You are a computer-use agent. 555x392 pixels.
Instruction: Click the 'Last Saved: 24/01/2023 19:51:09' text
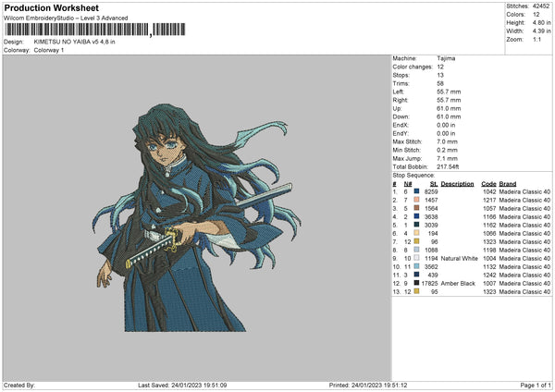(182, 386)
